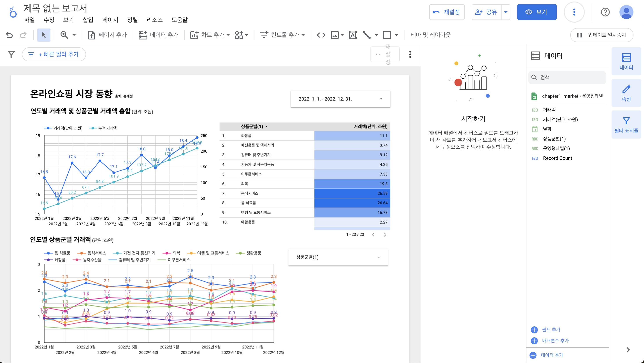The image size is (644, 363).
Task: Click the embed URL code icon
Action: click(x=321, y=35)
